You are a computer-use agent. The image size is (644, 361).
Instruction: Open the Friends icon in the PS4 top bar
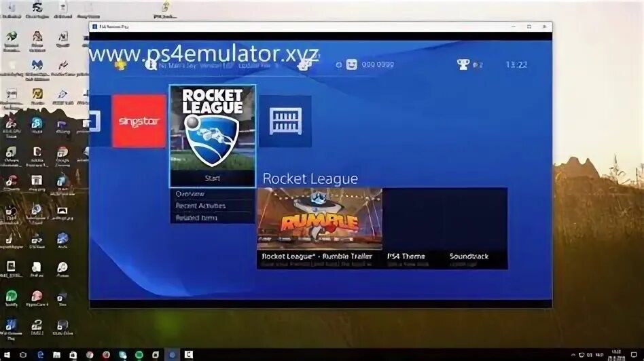[304, 64]
